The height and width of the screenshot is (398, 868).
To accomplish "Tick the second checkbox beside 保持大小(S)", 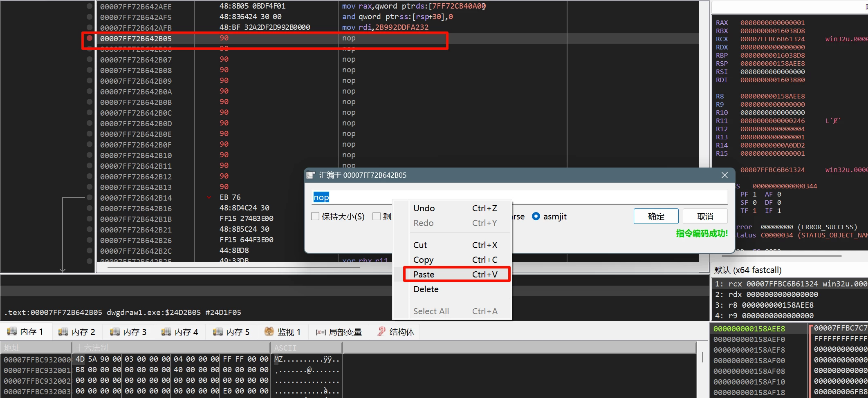I will pos(377,217).
